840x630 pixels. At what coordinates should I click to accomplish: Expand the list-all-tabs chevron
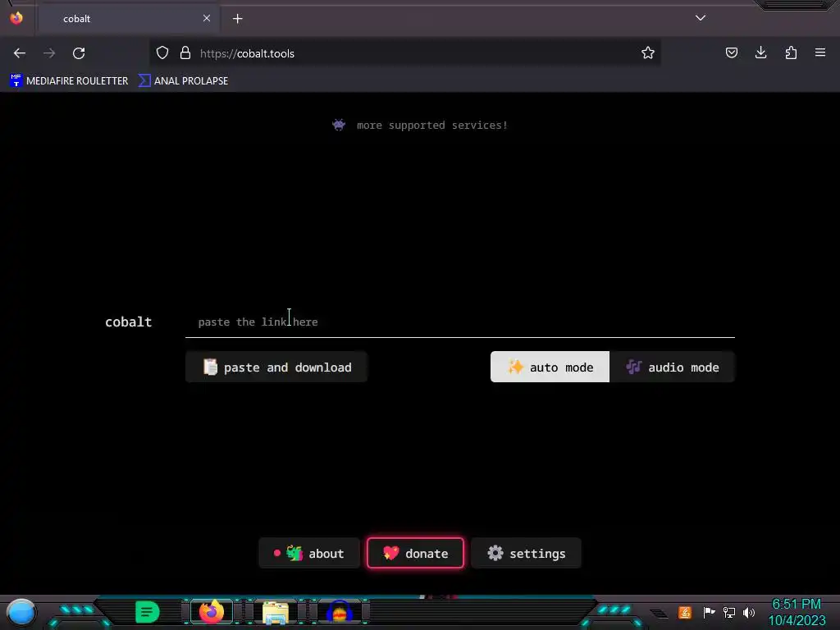click(701, 18)
